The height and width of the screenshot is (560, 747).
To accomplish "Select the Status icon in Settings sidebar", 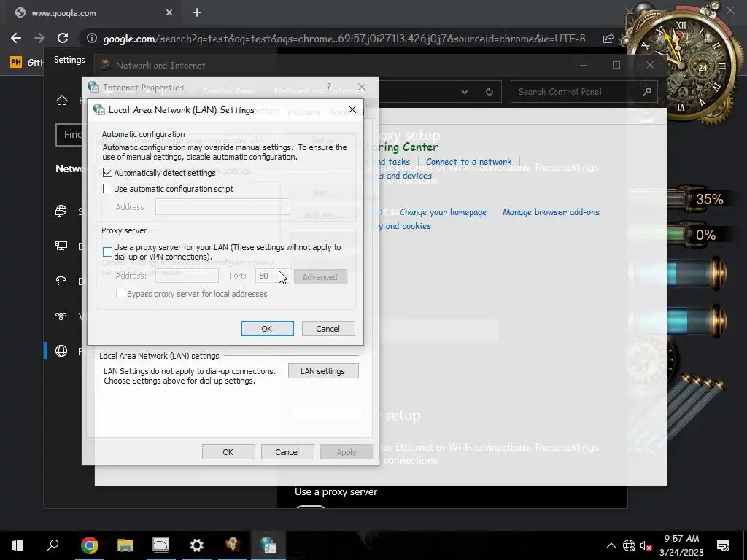I will click(x=61, y=211).
